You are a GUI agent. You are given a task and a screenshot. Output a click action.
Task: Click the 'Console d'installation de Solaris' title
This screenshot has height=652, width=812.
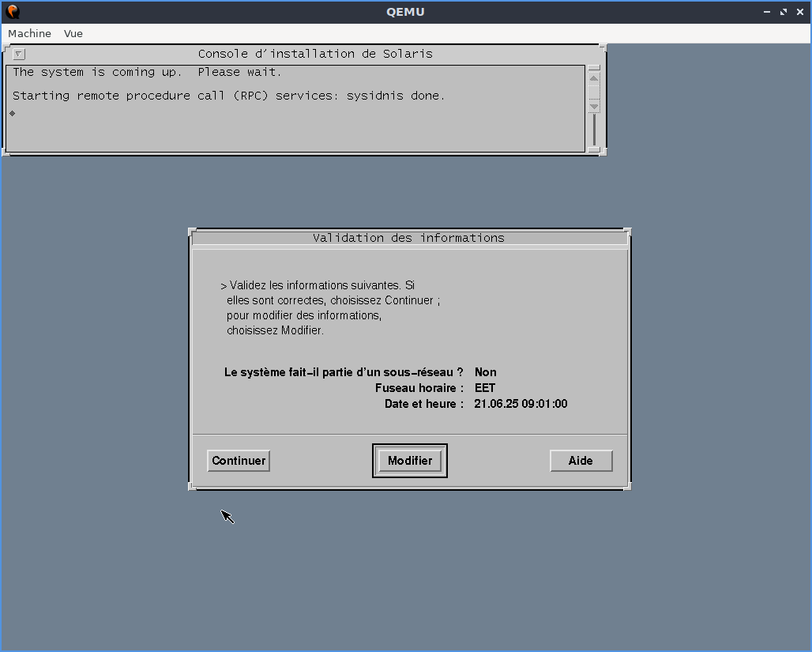pos(315,54)
